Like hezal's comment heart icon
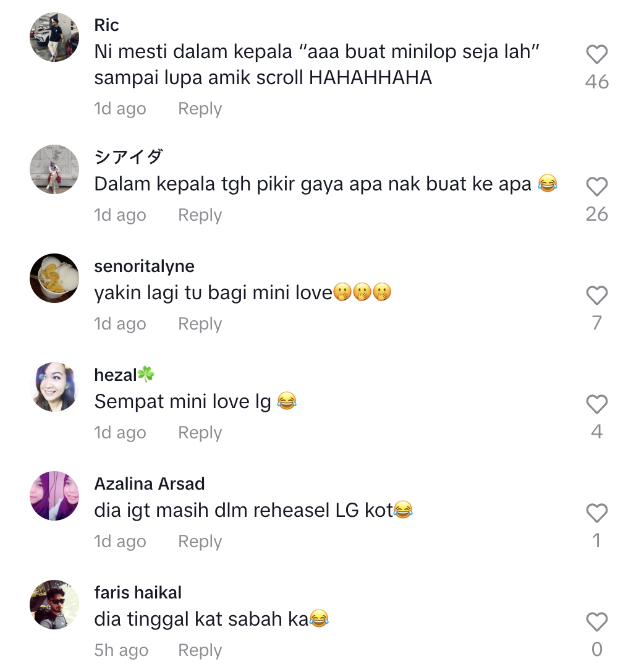The image size is (644, 664). pos(596,404)
